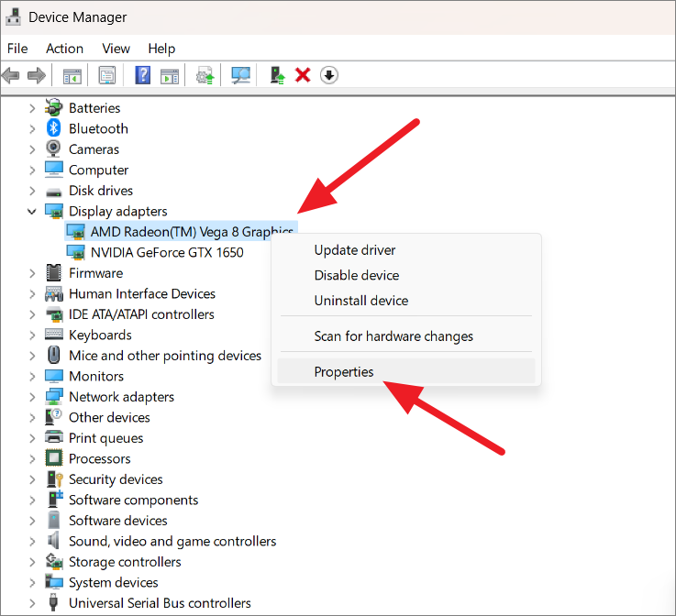Click the Enable device toolbar icon
This screenshot has width=676, height=616.
click(x=277, y=75)
